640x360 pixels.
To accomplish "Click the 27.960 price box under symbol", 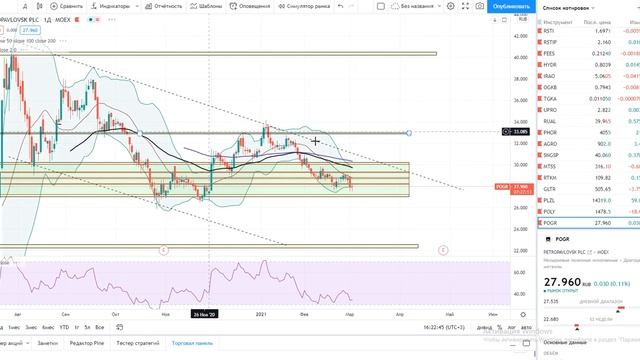I will click(30, 30).
